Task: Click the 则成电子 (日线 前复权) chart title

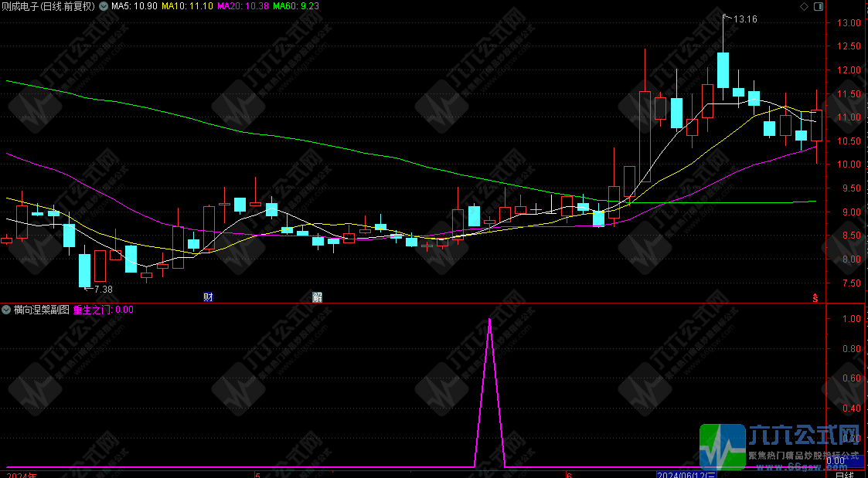Action: pos(48,6)
